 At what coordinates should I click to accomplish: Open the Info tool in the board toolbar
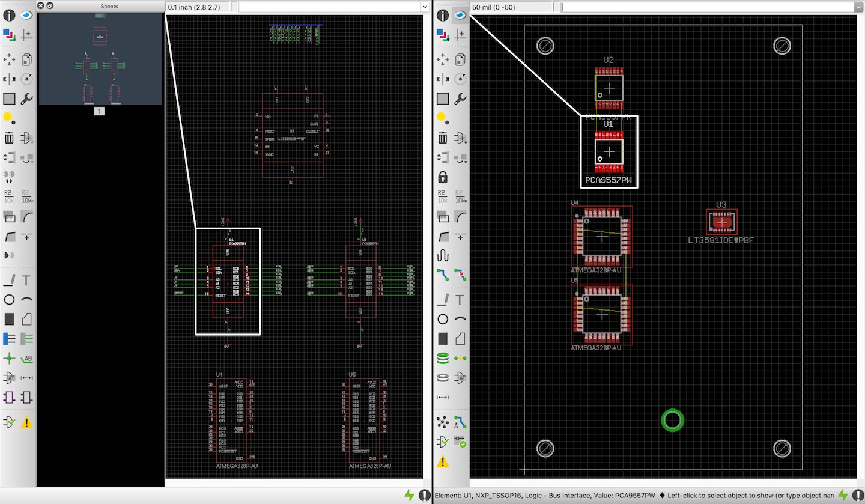(443, 16)
